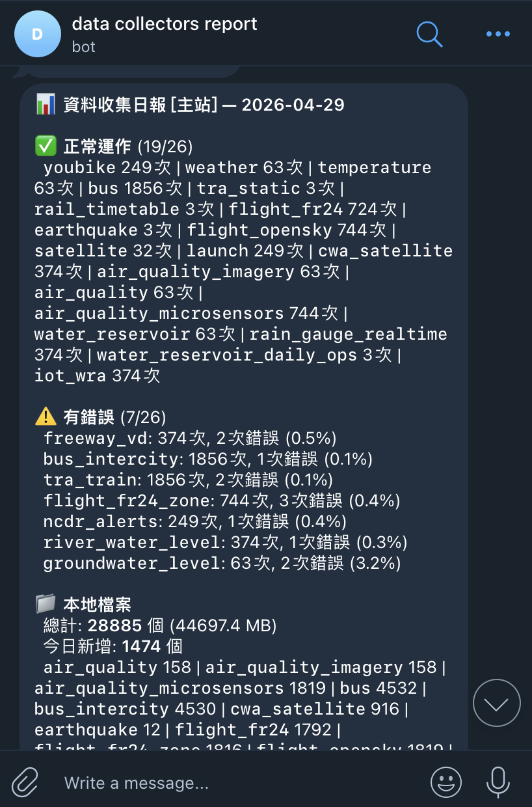
Task: Tap the freeway_vd error entry
Action: pyautogui.click(x=190, y=438)
